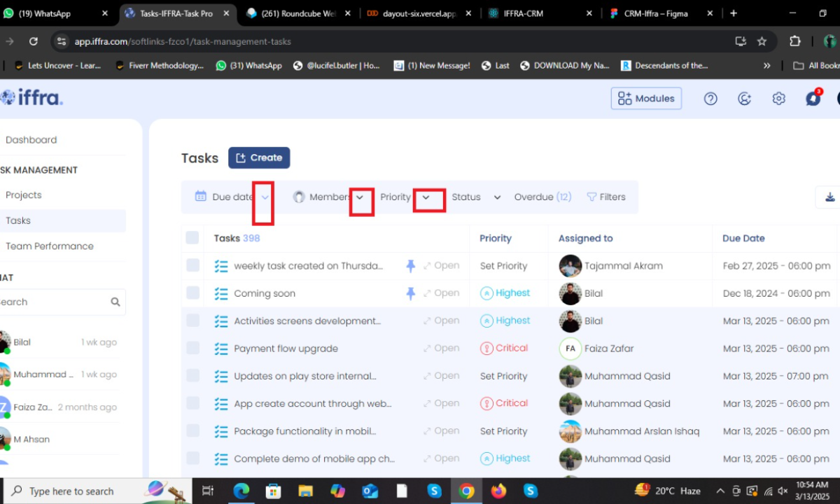Screen dimensions: 840x504
Task: Select checkbox for Payment flow upgrade task
Action: coord(192,349)
